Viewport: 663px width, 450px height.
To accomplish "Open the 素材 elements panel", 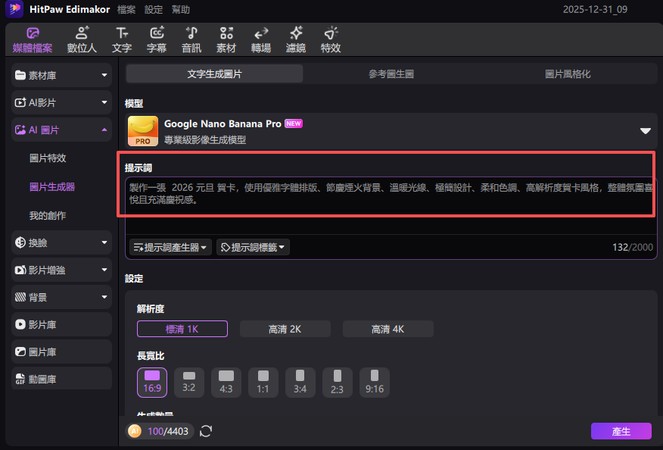I will (226, 40).
